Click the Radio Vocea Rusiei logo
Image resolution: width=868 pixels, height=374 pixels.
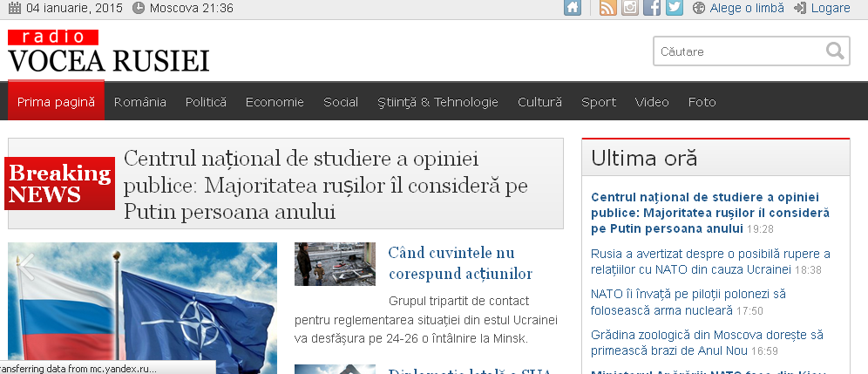tap(109, 52)
